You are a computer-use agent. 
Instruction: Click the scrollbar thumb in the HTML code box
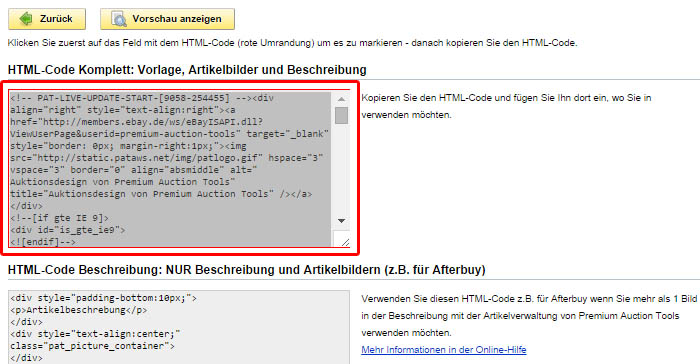(x=342, y=115)
